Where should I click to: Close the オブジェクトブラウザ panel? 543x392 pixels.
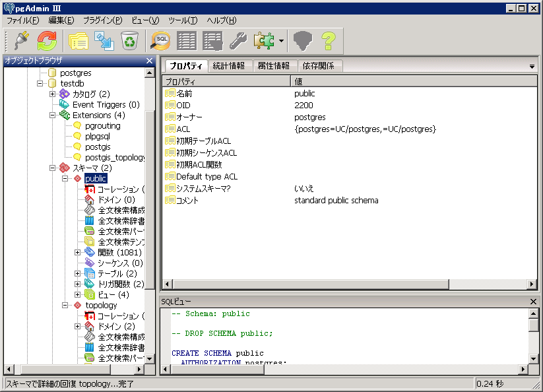pos(150,61)
